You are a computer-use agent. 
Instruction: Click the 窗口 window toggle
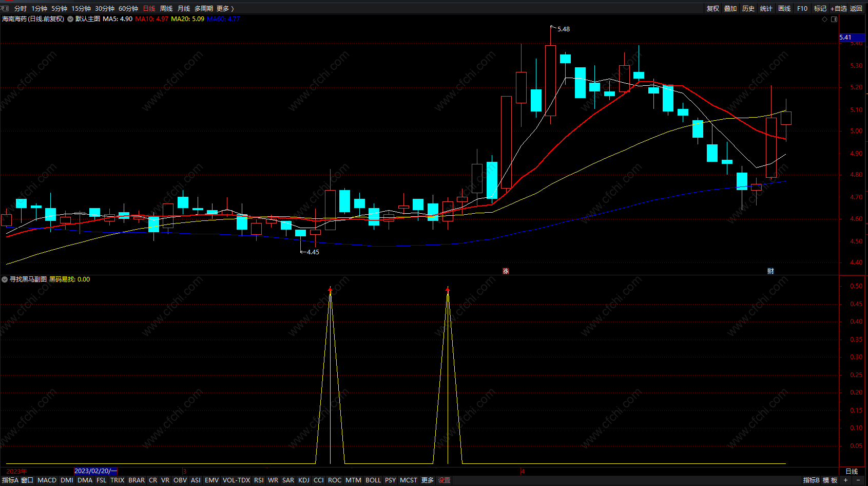(27, 480)
